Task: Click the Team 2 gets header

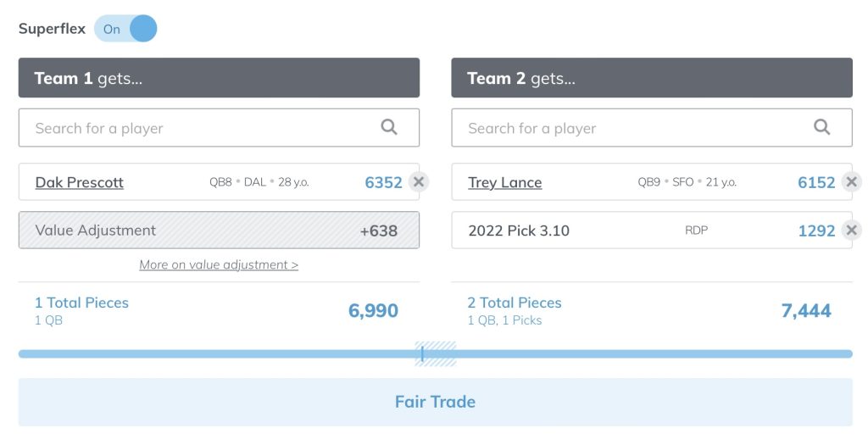Action: pyautogui.click(x=652, y=78)
